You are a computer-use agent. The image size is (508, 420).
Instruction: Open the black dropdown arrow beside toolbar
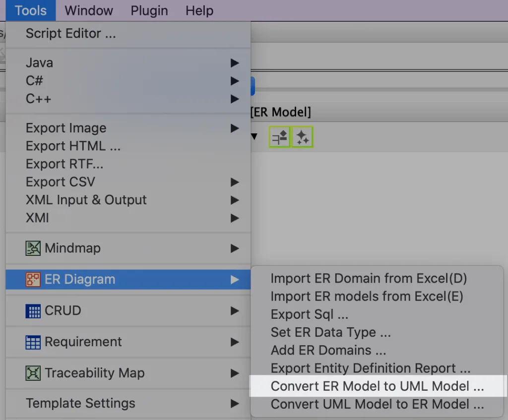254,136
